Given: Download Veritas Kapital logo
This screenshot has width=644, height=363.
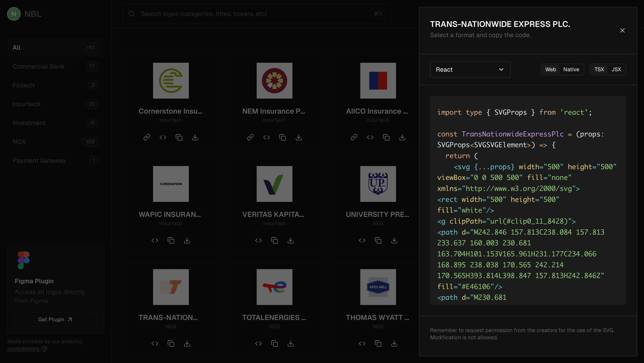Looking at the screenshot, I should point(290,240).
